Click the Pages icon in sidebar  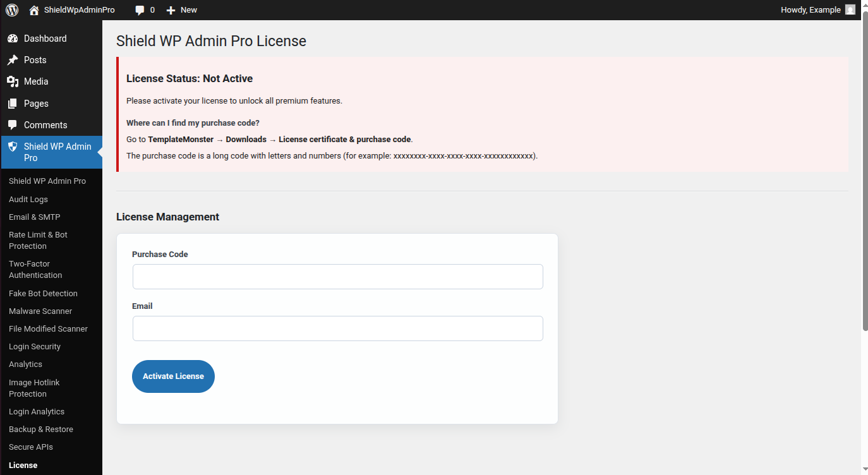tap(13, 104)
